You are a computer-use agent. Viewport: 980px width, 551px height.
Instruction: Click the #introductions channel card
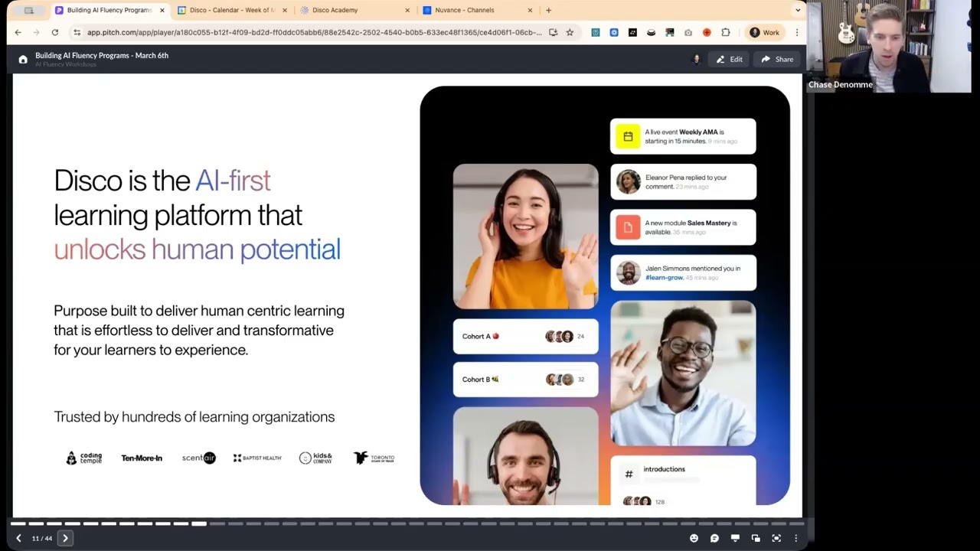coord(683,481)
